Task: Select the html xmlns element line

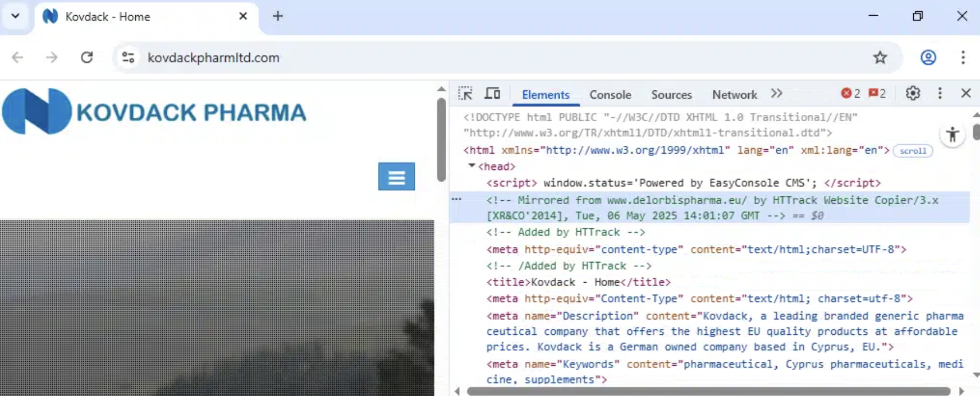Action: [x=676, y=150]
